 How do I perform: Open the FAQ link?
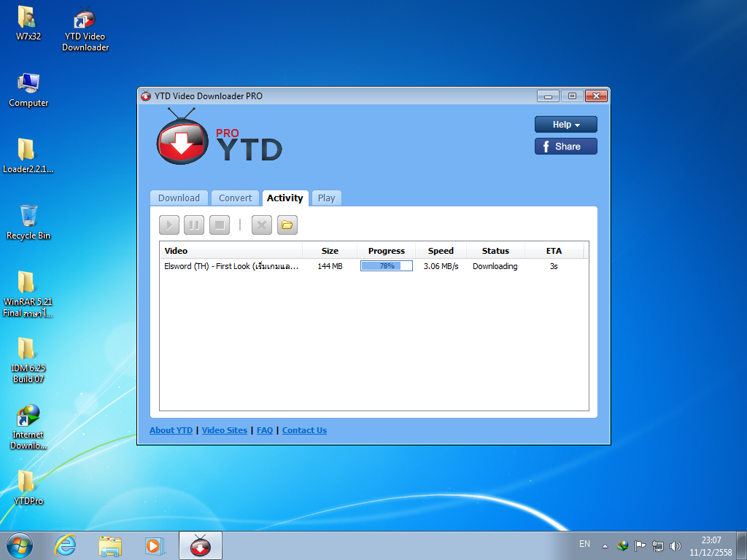pos(264,430)
